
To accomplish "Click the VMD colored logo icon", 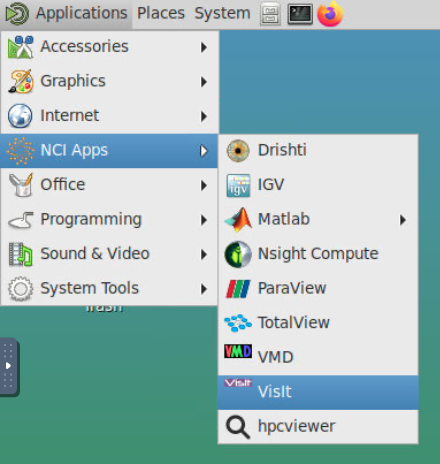I will pos(238,351).
